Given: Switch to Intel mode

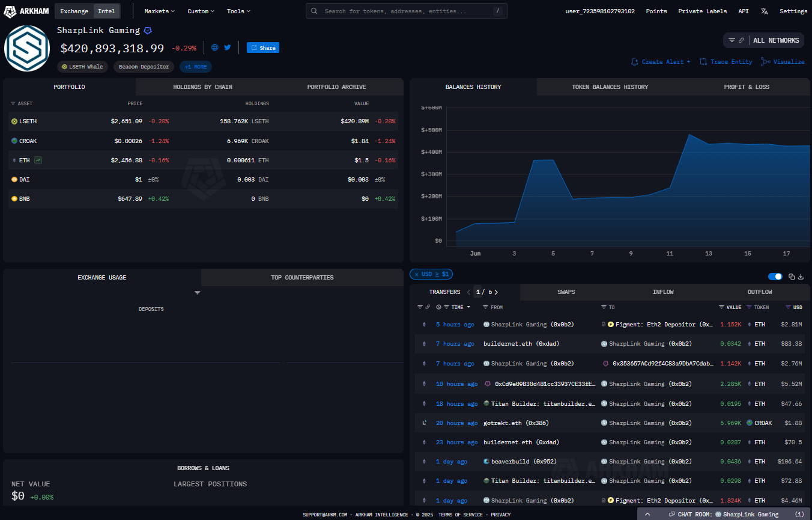Looking at the screenshot, I should 106,11.
